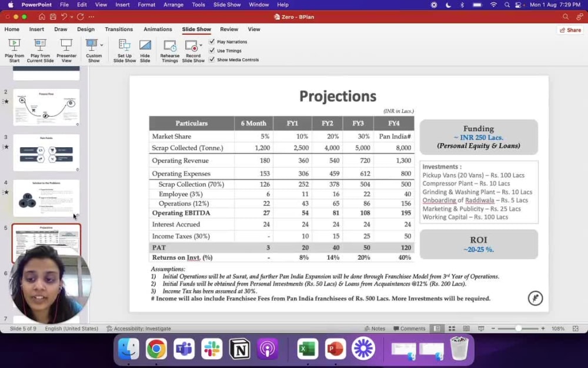
Task: Open the Format menu
Action: (146, 5)
